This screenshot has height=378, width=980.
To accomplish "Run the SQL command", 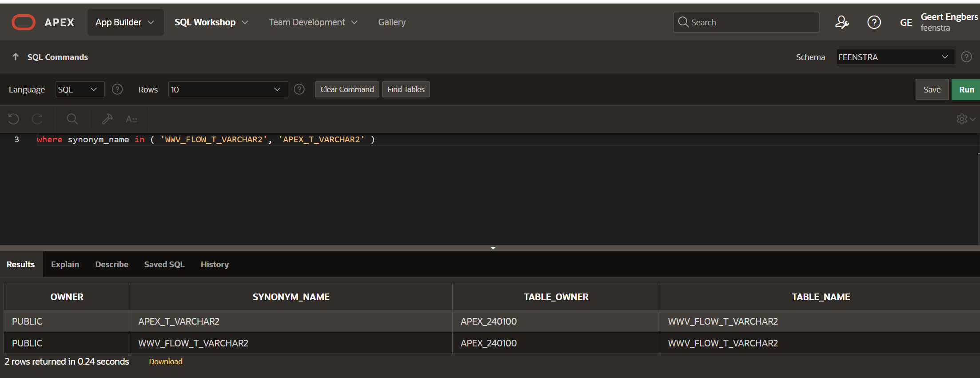I will [x=966, y=89].
